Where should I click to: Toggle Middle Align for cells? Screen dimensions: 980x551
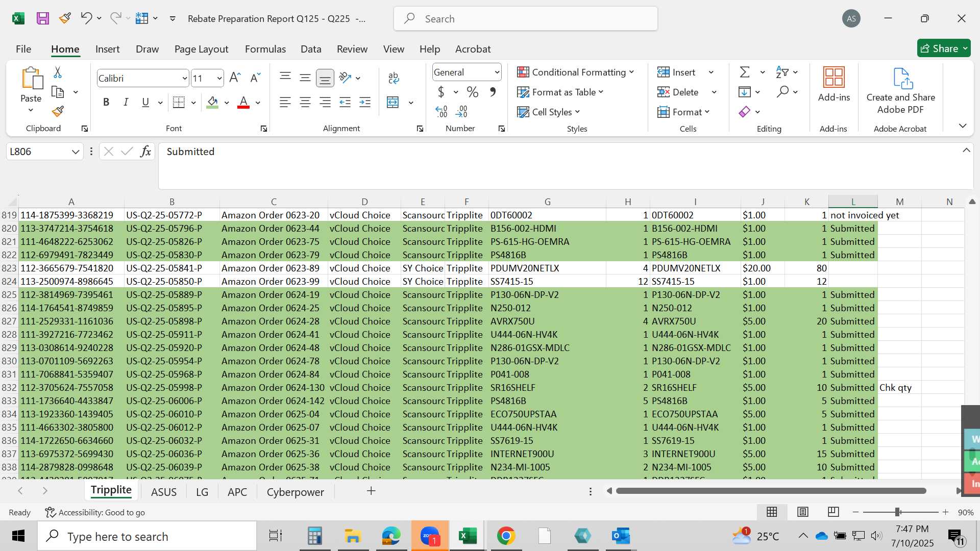point(305,78)
